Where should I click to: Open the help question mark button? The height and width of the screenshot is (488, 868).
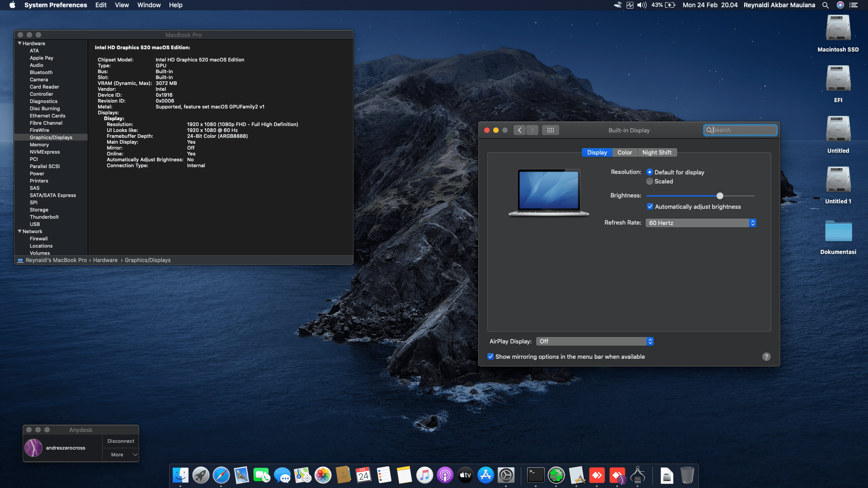[766, 357]
